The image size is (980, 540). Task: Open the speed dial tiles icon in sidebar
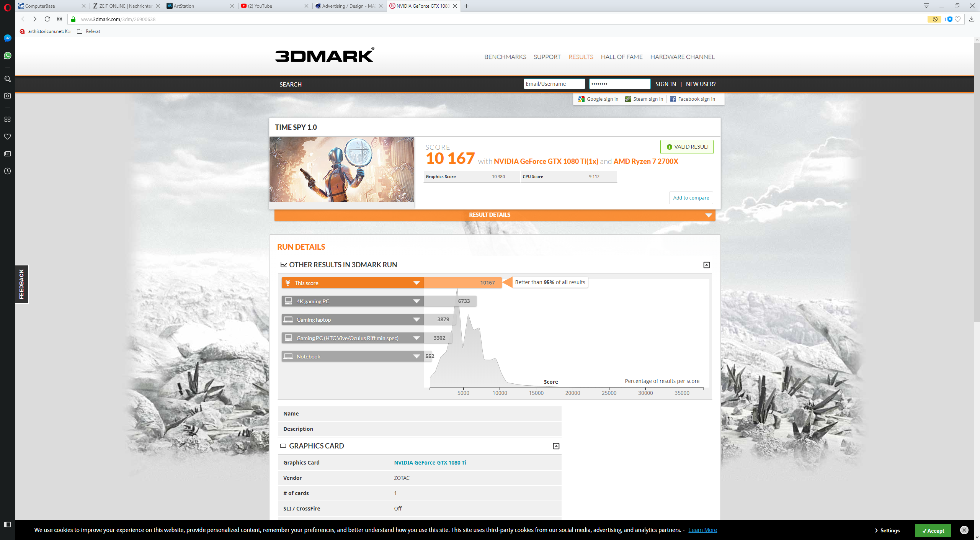pyautogui.click(x=7, y=119)
